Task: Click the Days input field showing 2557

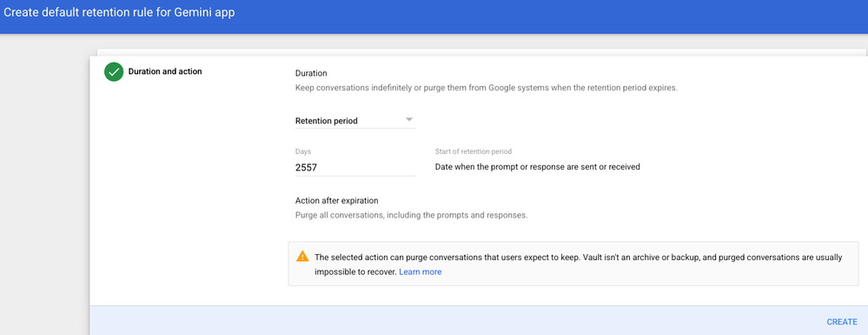Action: [355, 167]
